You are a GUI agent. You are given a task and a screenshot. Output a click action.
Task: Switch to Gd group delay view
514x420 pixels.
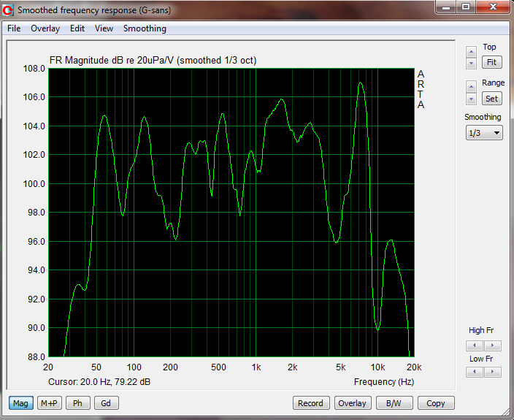pos(106,403)
